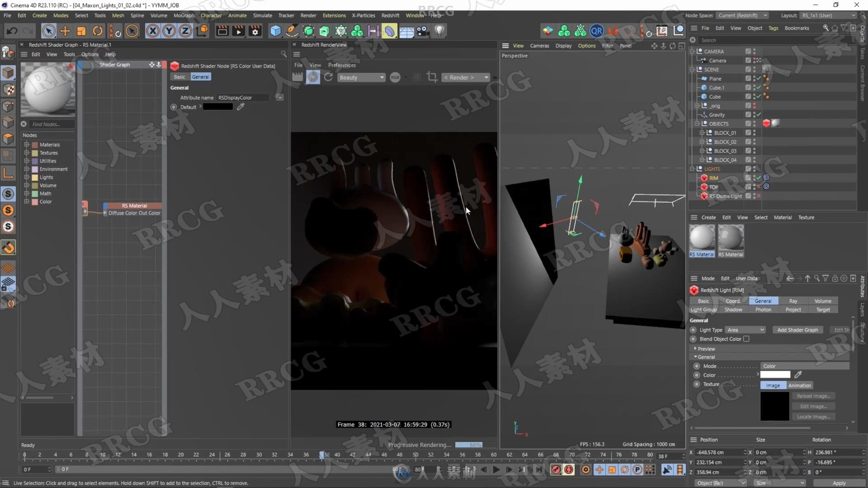Toggle the Light Type radio marker
Viewport: 868px width, 488px height.
click(x=693, y=330)
